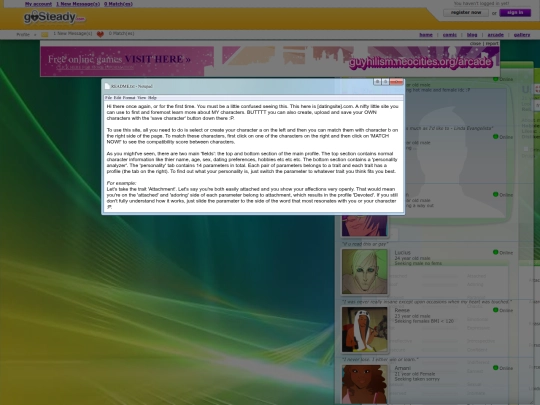Open '0 Match(es)' link in top bar

point(118,4)
